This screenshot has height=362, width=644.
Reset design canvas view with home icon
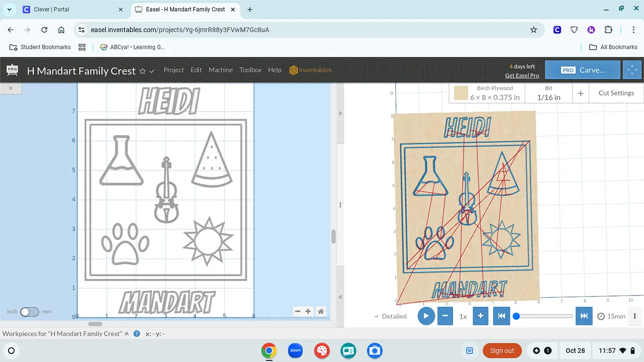[320, 312]
